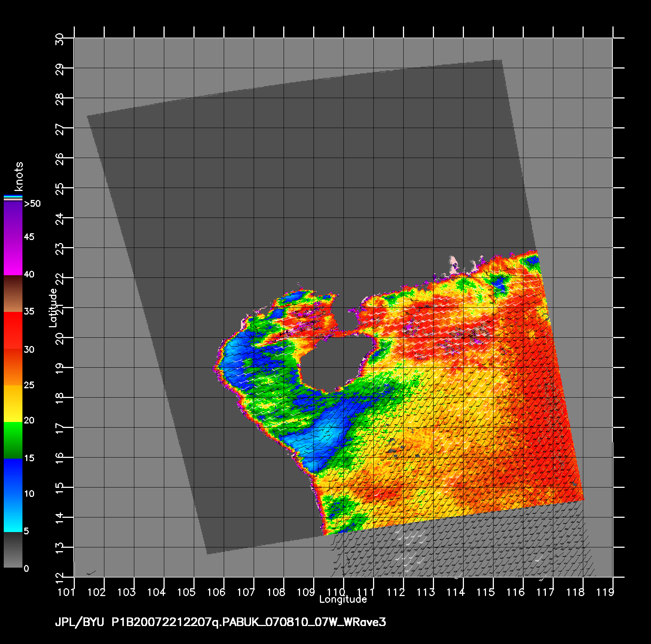This screenshot has height=644, width=651.
Task: Click longitude axis label '115'
Action: pyautogui.click(x=486, y=592)
